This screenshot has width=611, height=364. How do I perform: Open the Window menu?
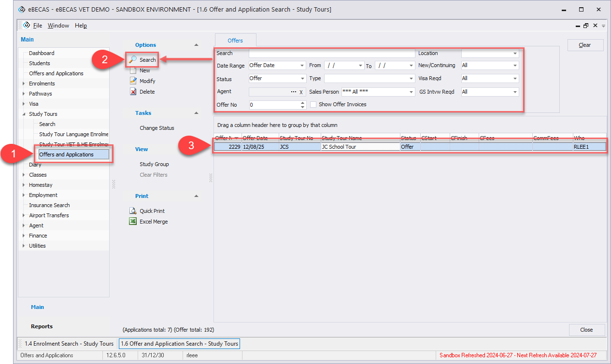58,26
